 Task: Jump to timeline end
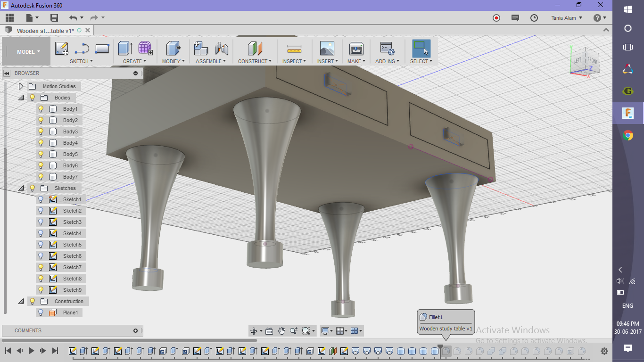(x=55, y=351)
